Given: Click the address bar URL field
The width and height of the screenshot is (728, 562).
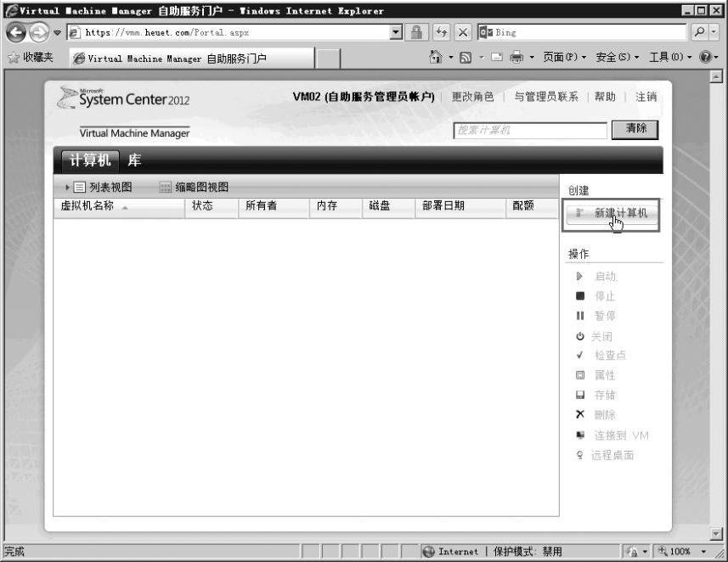Looking at the screenshot, I should click(229, 32).
